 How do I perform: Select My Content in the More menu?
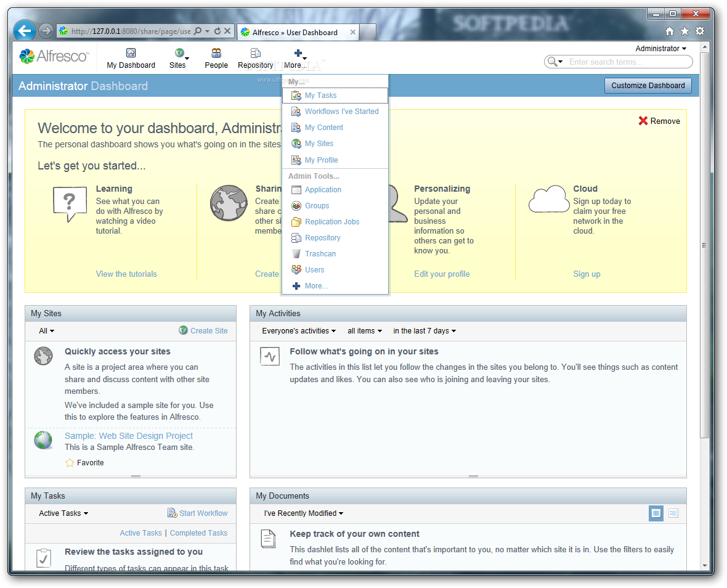(x=335, y=128)
